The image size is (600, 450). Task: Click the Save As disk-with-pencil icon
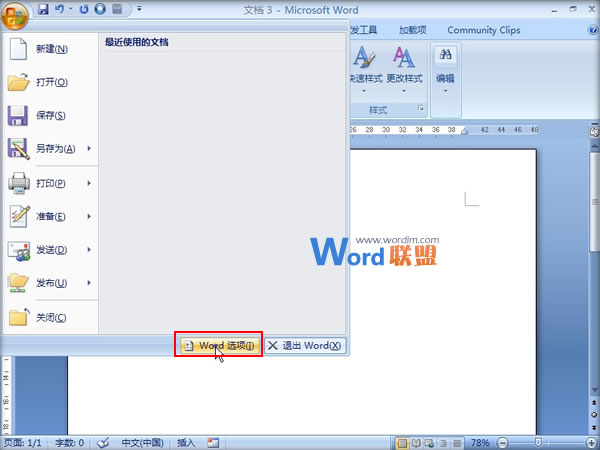pyautogui.click(x=18, y=149)
